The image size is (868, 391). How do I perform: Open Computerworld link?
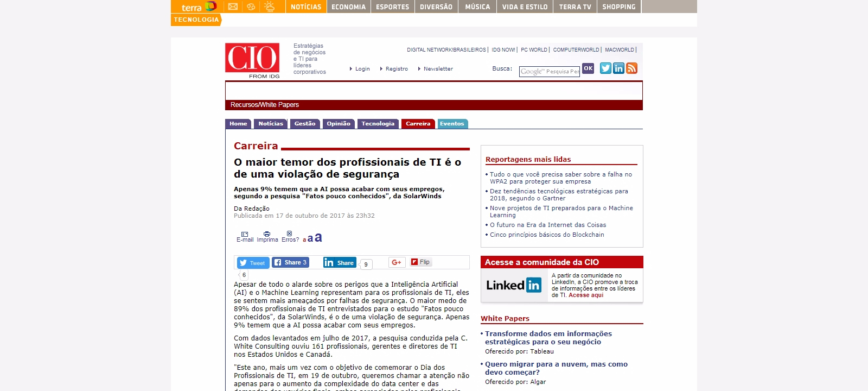pos(576,50)
